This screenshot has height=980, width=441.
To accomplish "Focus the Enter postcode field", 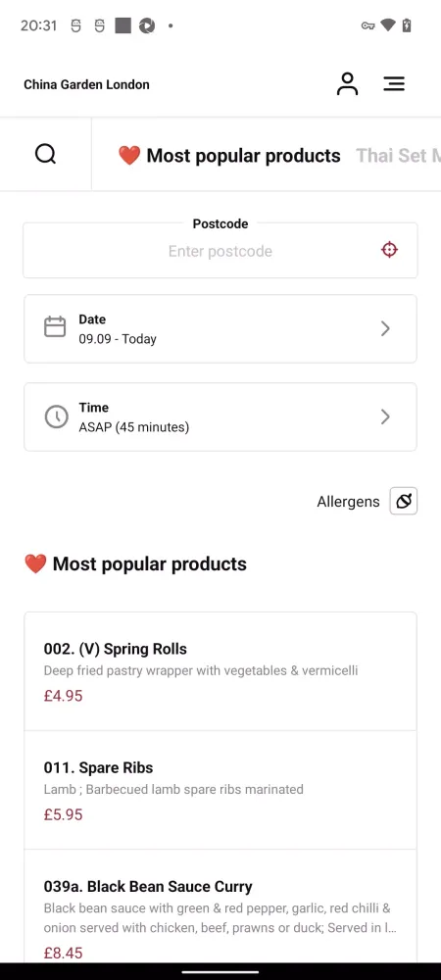I will pos(220,251).
